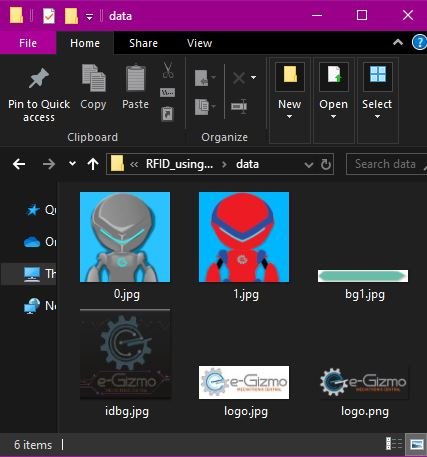Click the 1.jpg file name
This screenshot has height=457, width=427.
coord(246,294)
